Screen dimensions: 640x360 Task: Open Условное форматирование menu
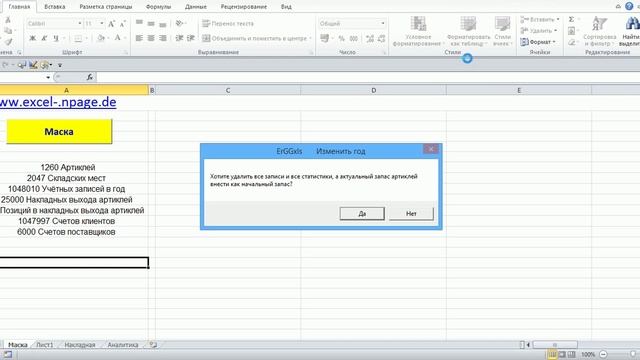point(418,31)
